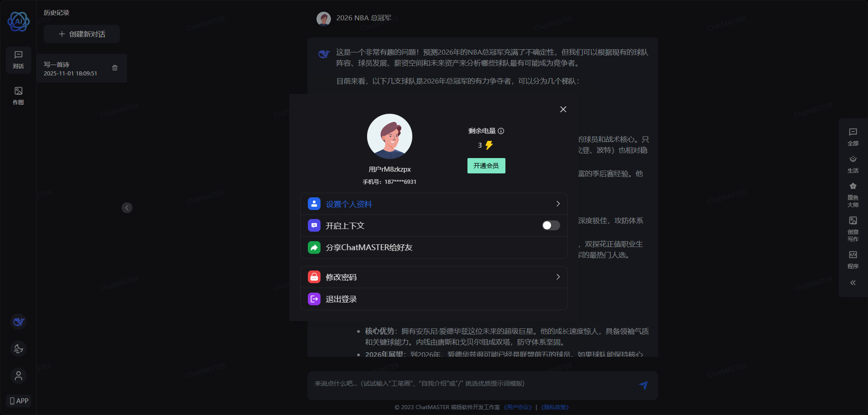Click 创建新对话 to start a new chat
Viewport: 868px width, 415px height.
pos(82,34)
